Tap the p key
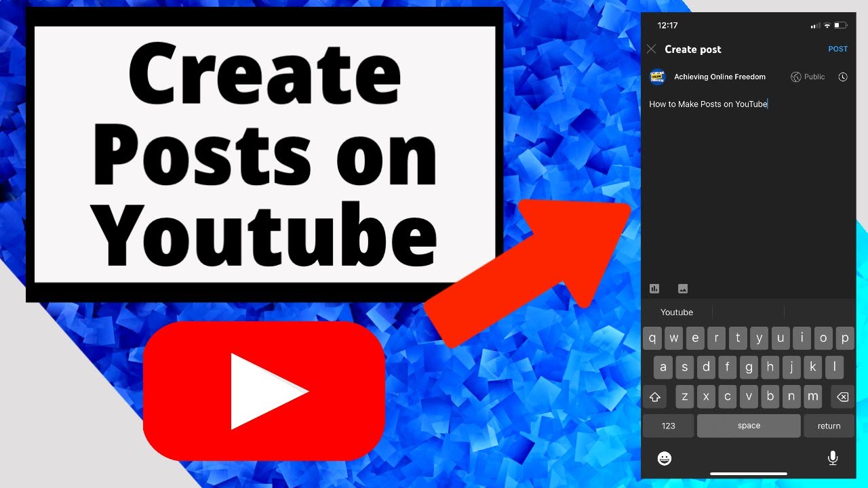 click(845, 338)
